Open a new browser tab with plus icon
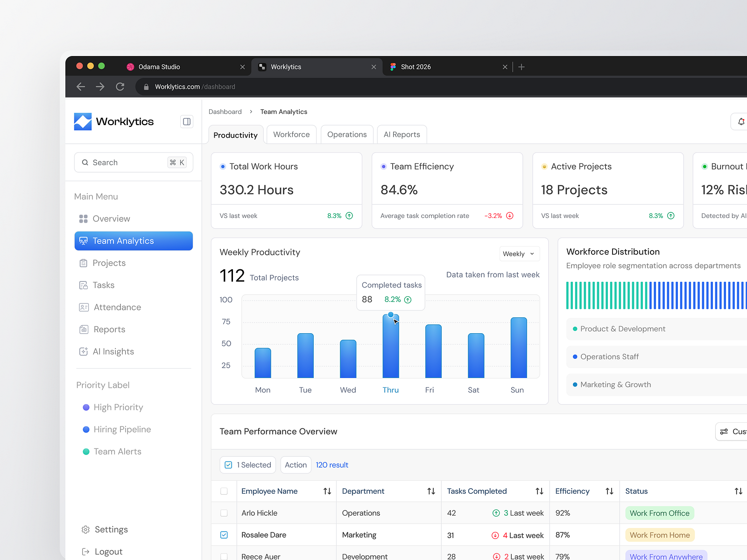The image size is (747, 560). (521, 67)
